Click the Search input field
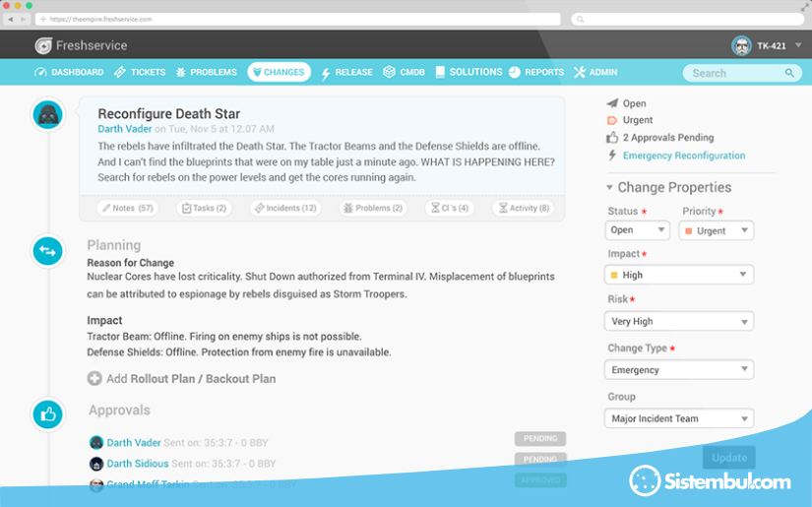 pos(741,73)
